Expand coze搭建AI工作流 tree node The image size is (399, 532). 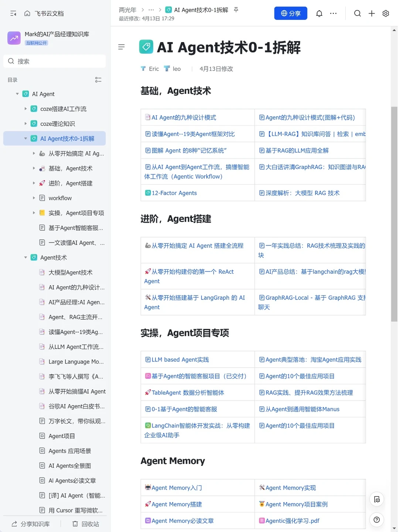point(25,109)
